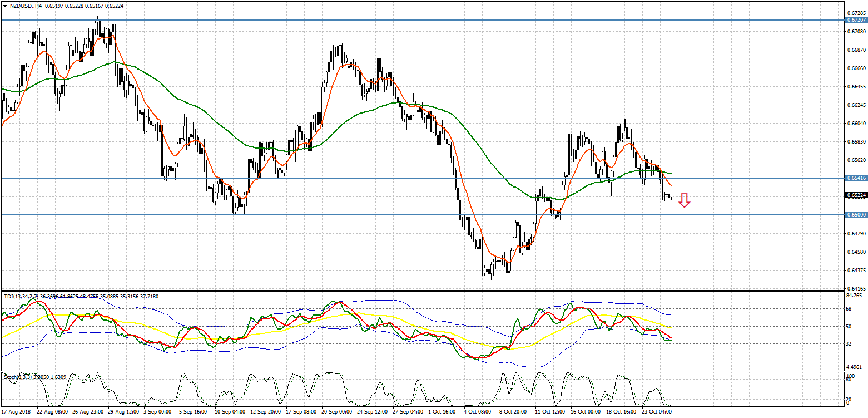The image size is (868, 418).
Task: Click the 0.65000 support level price tag
Action: (x=855, y=215)
